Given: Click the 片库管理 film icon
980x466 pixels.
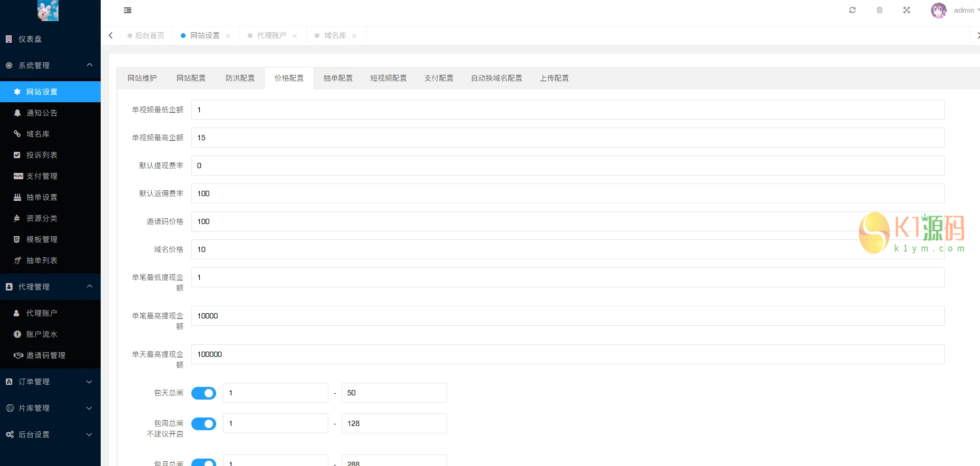Looking at the screenshot, I should [x=9, y=408].
